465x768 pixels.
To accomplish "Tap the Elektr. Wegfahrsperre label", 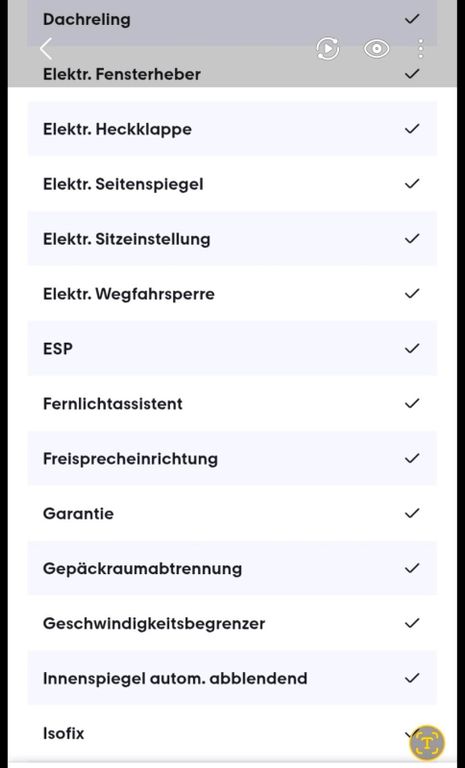I will tap(129, 294).
